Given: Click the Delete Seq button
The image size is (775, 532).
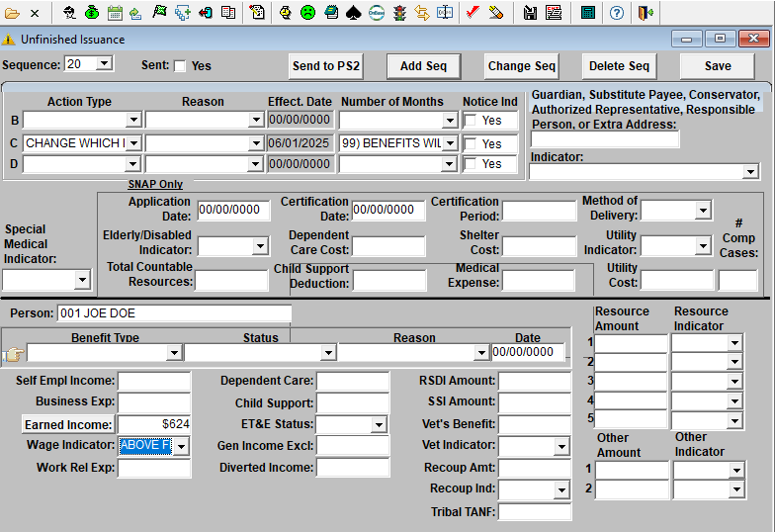Looking at the screenshot, I should point(619,66).
